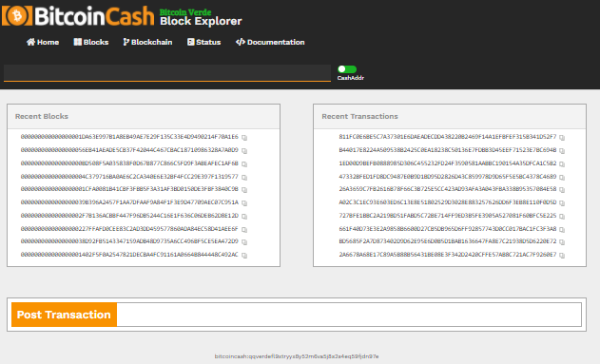
Task: Open transaction starting with 727BF
Action: (448, 216)
